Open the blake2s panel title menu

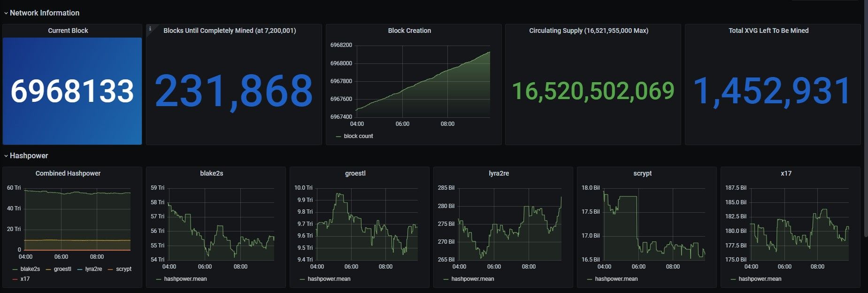click(x=212, y=173)
